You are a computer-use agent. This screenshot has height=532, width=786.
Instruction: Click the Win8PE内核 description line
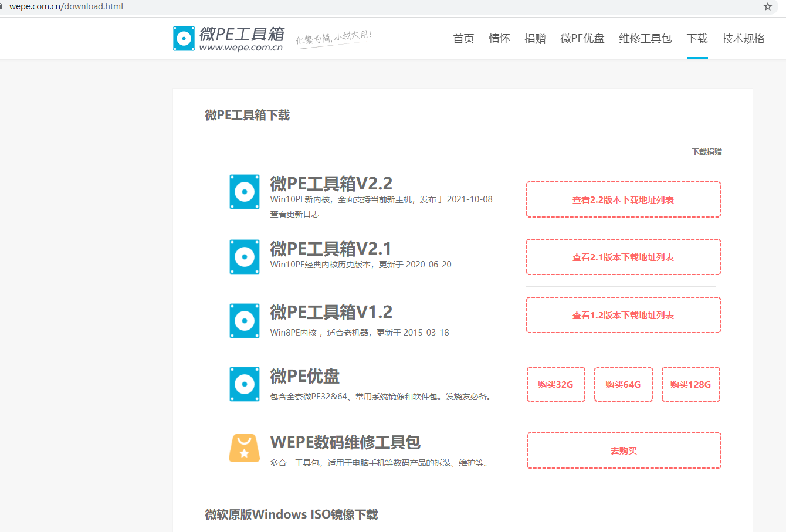click(360, 333)
